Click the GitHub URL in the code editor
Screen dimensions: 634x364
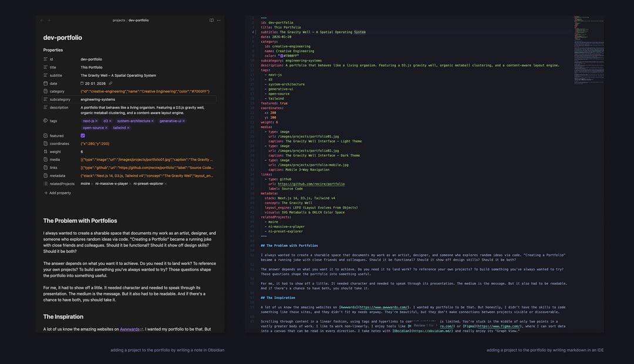click(x=311, y=184)
